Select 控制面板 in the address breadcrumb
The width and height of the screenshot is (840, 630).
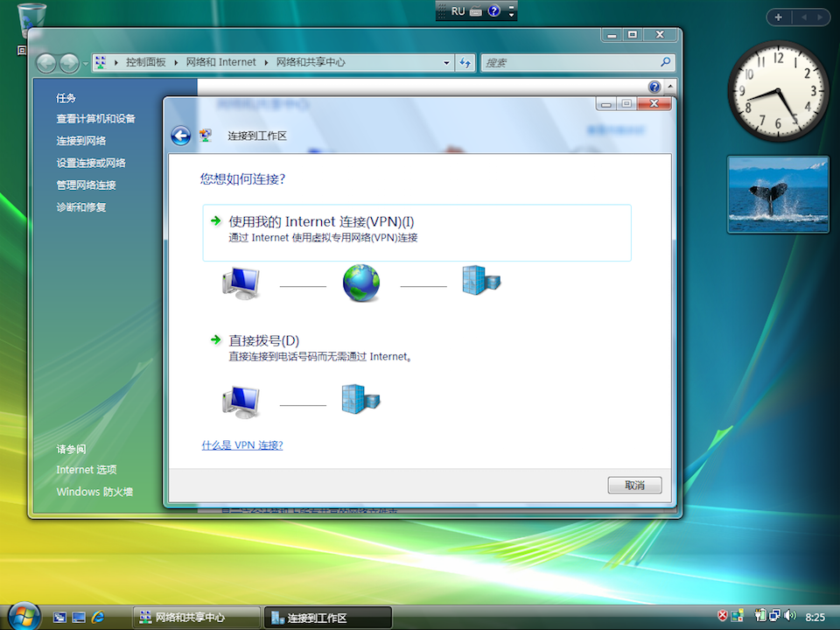(x=146, y=62)
